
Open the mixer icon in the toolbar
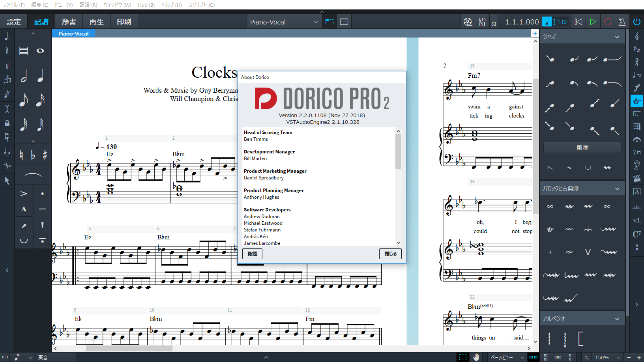482,22
